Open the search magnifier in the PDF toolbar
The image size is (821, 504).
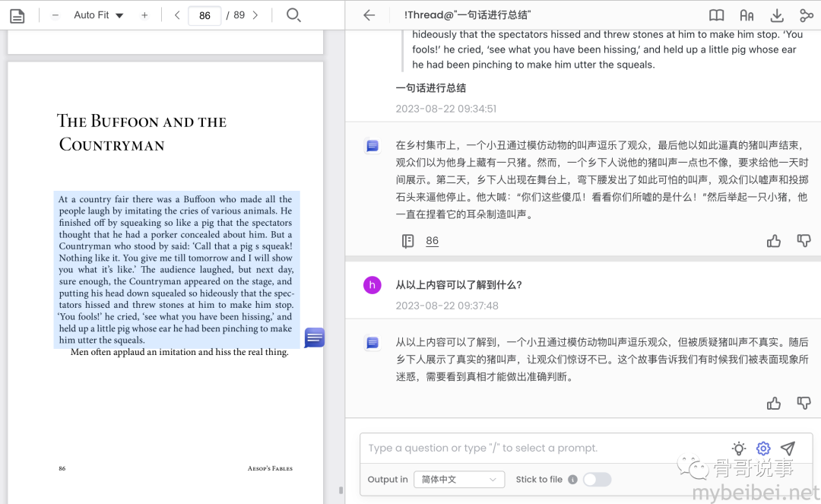point(293,14)
